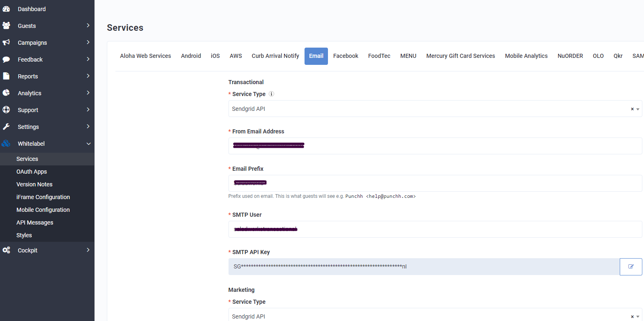Clear the Transactional Sendgrid API selection
Viewport: 644px width, 321px height.
pos(632,109)
